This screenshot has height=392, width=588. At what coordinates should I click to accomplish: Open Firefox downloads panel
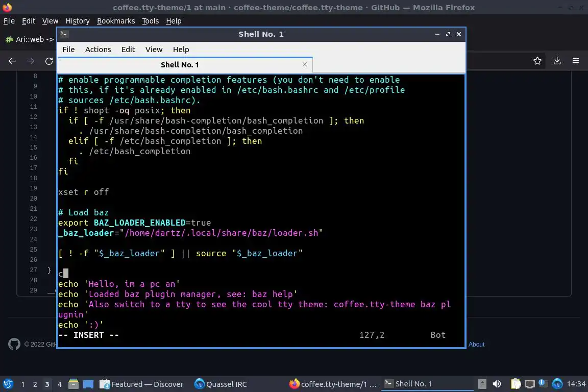[557, 61]
